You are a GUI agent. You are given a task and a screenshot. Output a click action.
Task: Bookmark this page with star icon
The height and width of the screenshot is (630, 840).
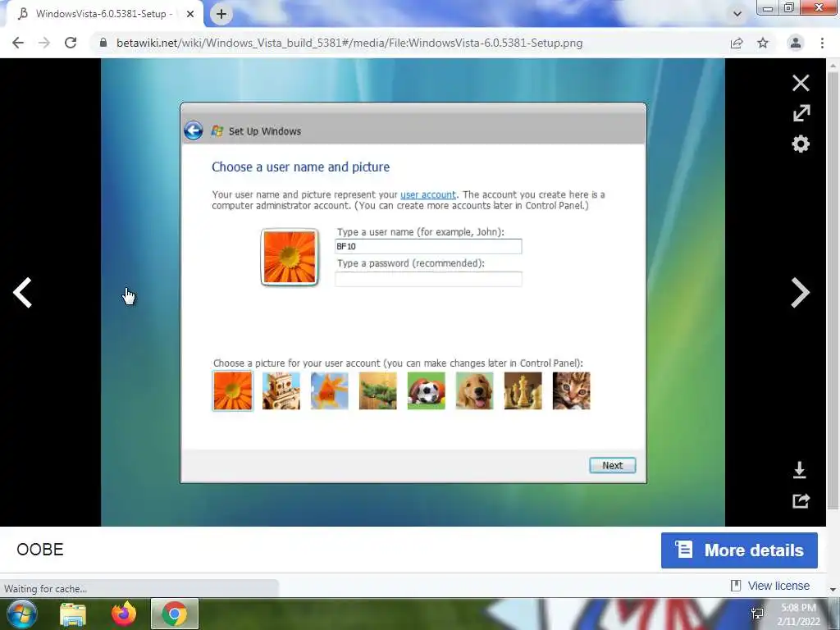point(763,43)
